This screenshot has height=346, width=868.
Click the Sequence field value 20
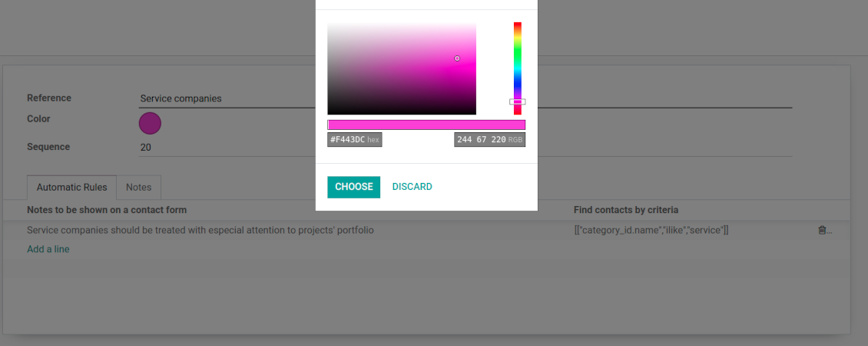coord(465,148)
